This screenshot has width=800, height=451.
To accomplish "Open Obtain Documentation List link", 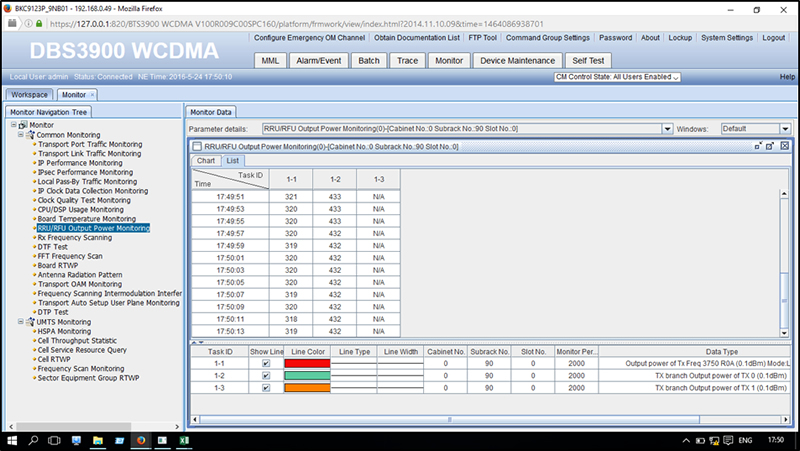I will click(x=417, y=38).
